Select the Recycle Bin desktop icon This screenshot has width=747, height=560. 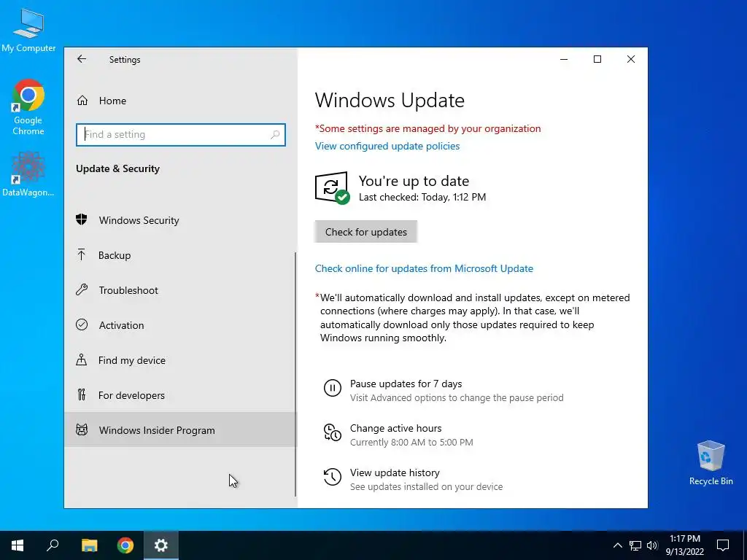tap(711, 463)
